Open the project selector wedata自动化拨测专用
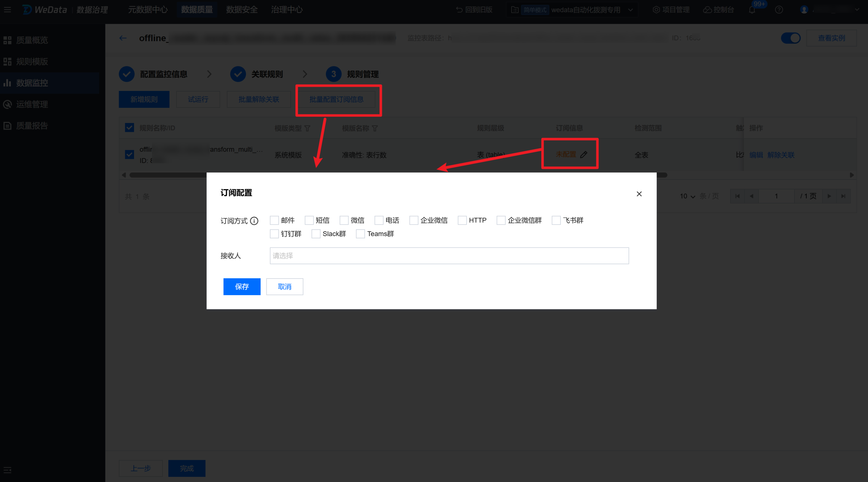 [x=572, y=10]
